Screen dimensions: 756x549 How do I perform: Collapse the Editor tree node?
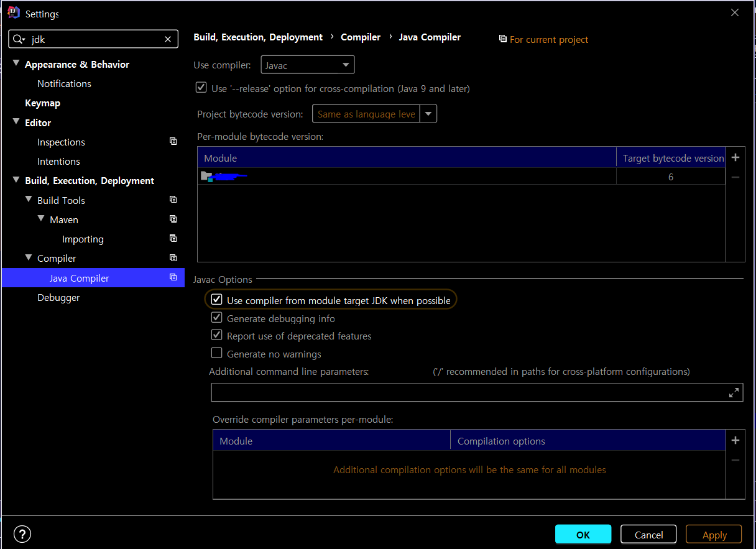[16, 122]
